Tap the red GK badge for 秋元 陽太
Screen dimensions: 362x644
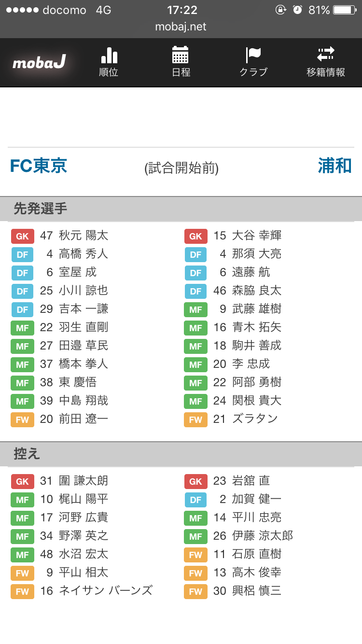point(23,236)
